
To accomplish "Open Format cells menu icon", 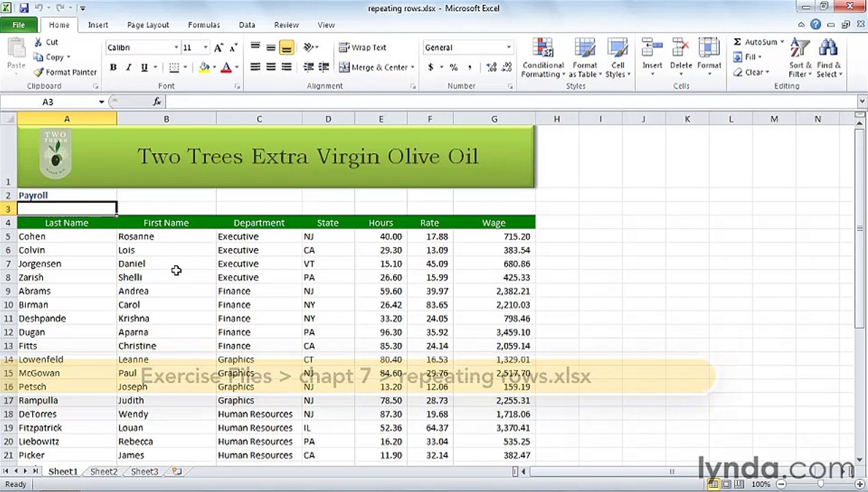I will [709, 49].
